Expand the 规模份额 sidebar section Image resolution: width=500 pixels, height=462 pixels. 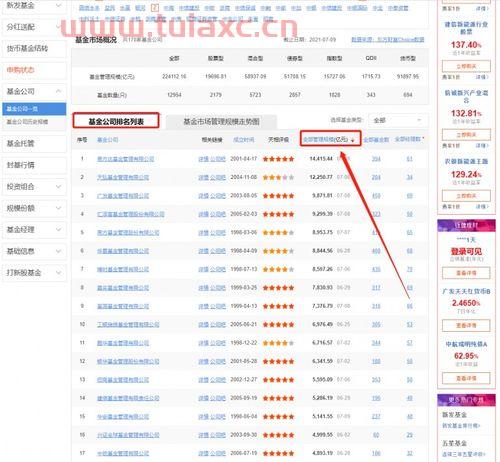[x=58, y=208]
